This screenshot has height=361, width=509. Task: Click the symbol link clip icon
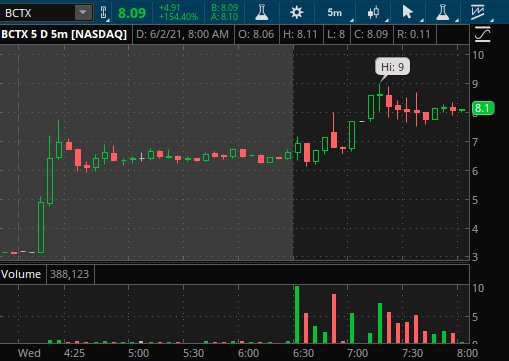tap(104, 13)
